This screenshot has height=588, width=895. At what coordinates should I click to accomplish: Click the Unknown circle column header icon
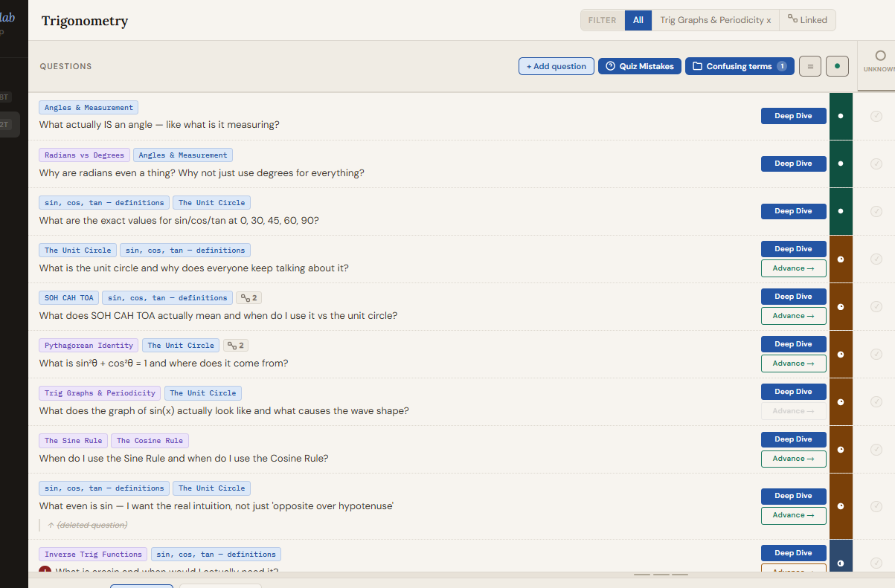(880, 56)
